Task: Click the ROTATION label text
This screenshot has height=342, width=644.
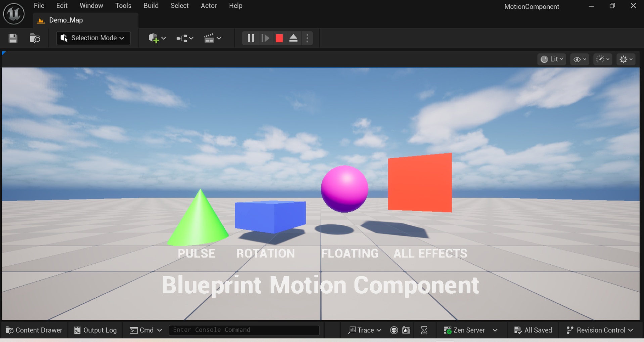Action: pyautogui.click(x=266, y=253)
